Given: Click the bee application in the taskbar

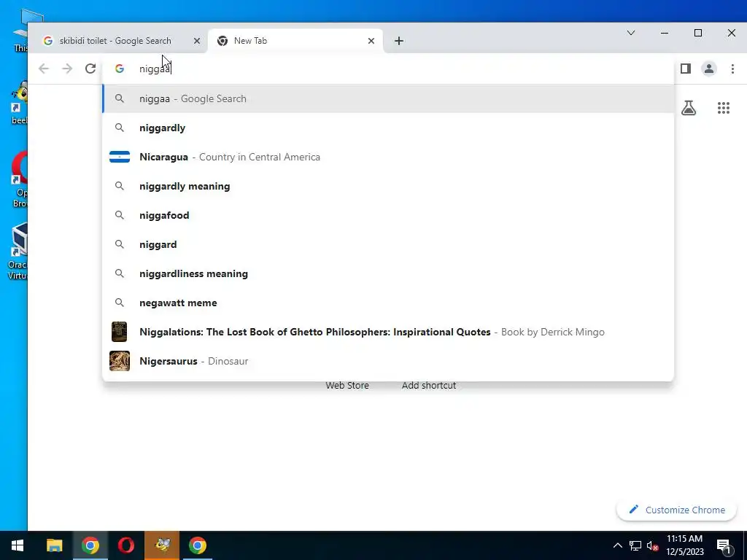Looking at the screenshot, I should pyautogui.click(x=162, y=545).
